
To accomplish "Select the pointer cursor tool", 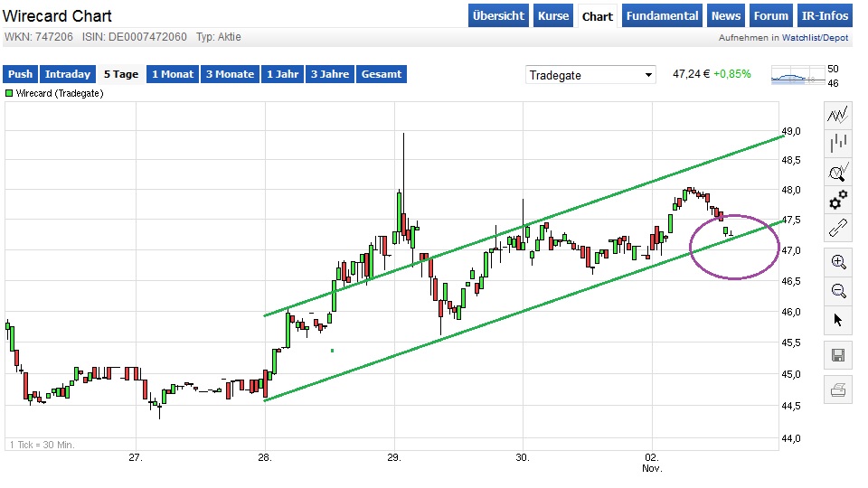I will click(x=837, y=320).
